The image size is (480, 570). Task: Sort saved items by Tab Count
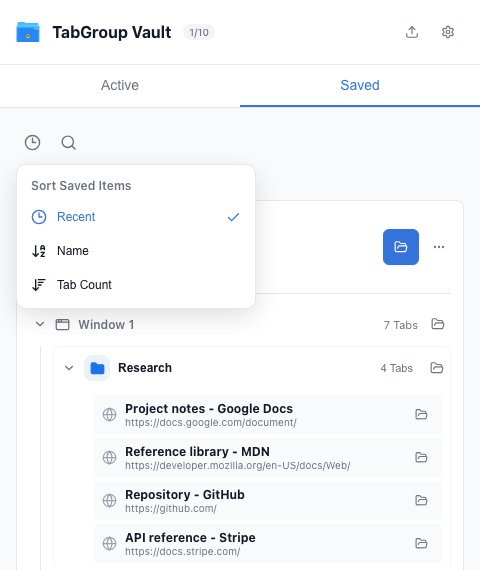136,285
